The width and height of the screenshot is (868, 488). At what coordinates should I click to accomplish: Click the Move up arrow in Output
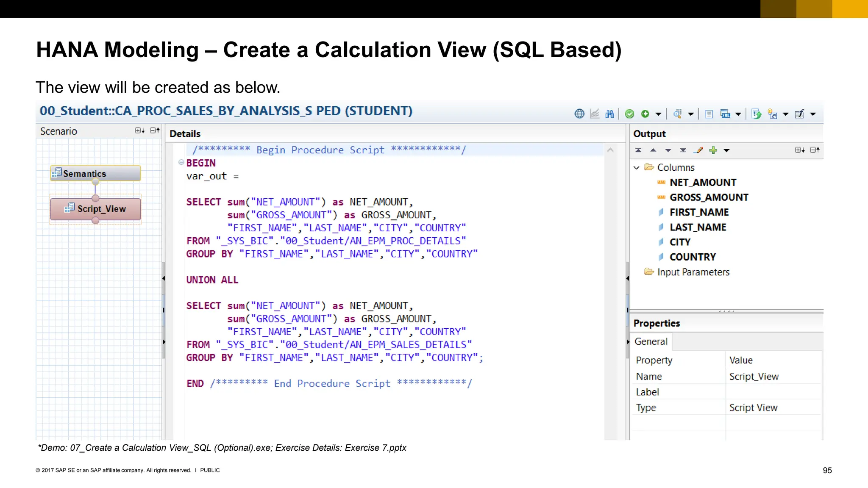coord(653,150)
